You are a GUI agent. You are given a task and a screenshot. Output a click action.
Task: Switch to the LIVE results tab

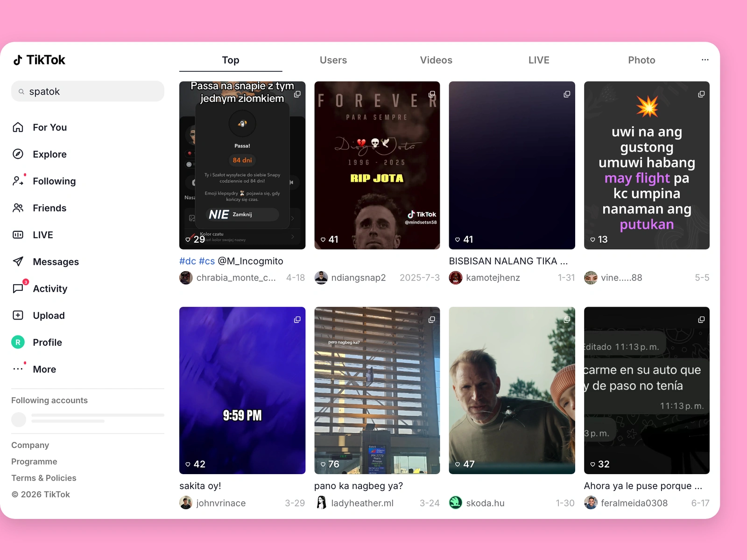[x=539, y=60]
